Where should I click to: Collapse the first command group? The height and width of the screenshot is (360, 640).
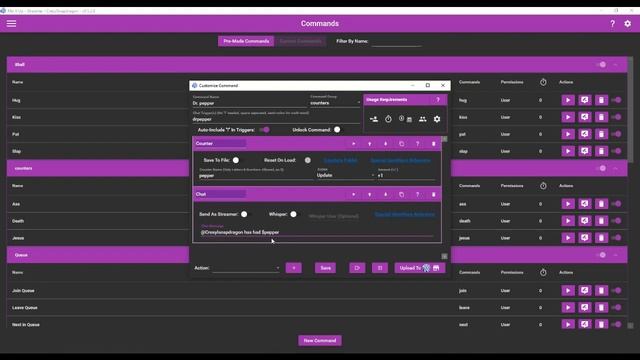coord(615,65)
